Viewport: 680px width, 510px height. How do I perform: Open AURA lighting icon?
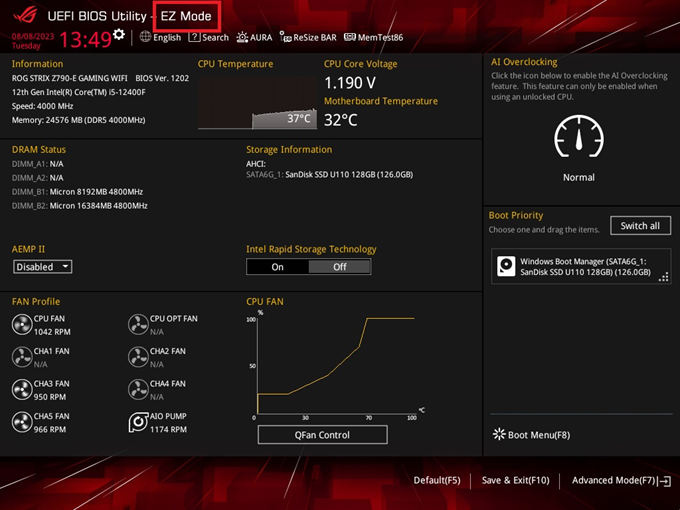tap(242, 37)
